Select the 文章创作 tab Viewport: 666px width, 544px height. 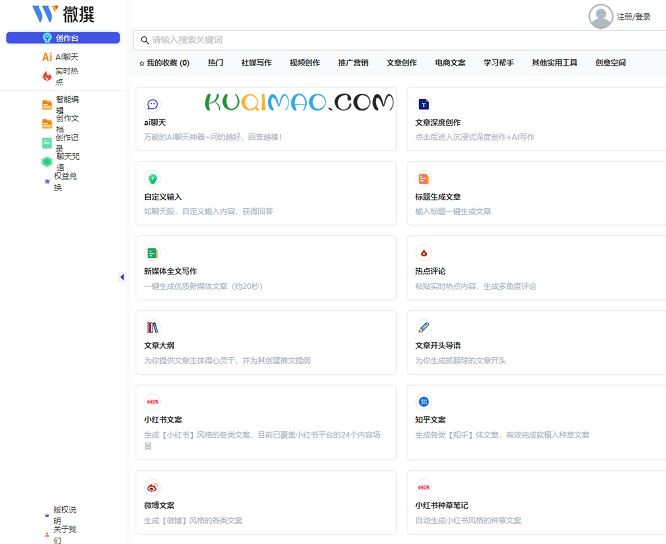tap(401, 63)
